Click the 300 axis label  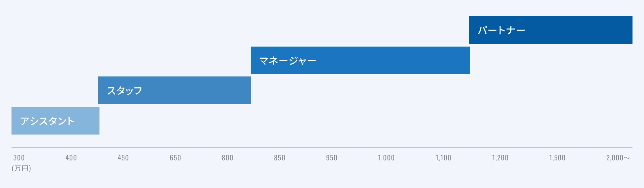click(x=19, y=158)
